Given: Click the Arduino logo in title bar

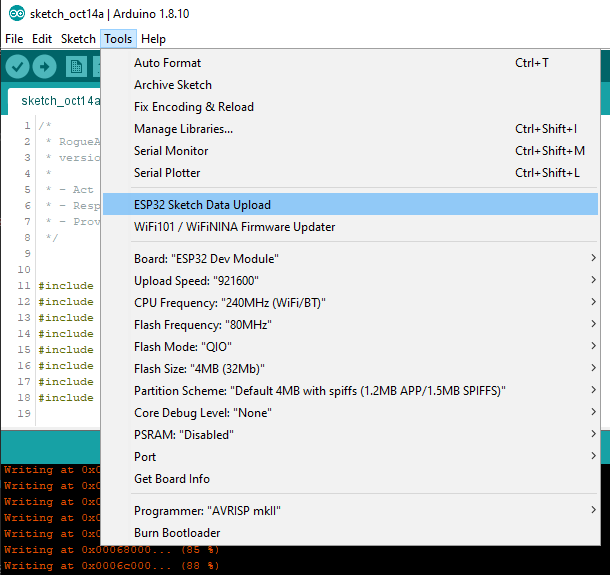Looking at the screenshot, I should [x=16, y=14].
